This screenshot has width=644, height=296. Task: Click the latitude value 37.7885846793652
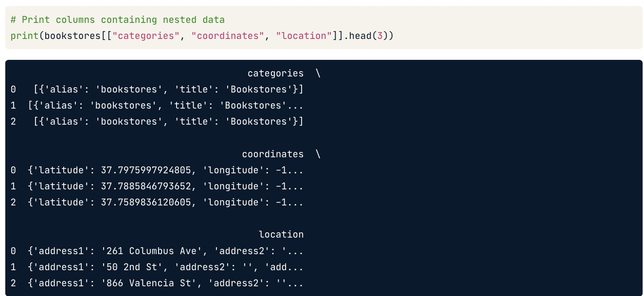click(x=145, y=186)
